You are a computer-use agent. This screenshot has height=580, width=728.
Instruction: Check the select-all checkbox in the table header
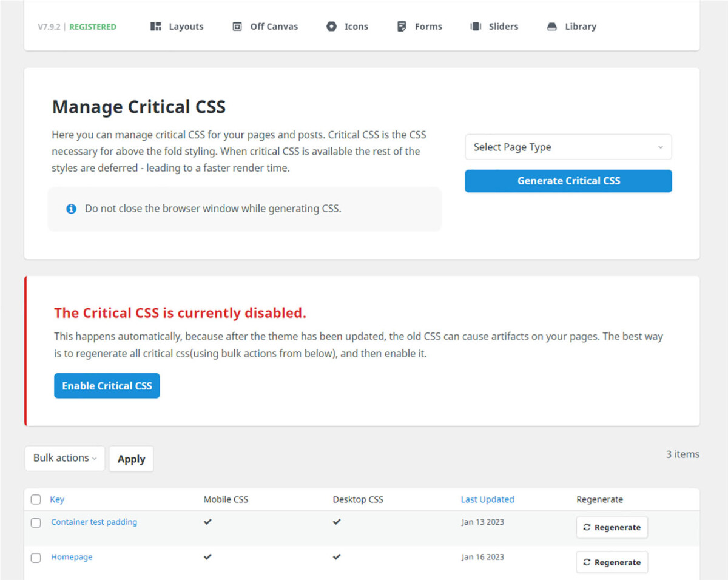(x=35, y=499)
